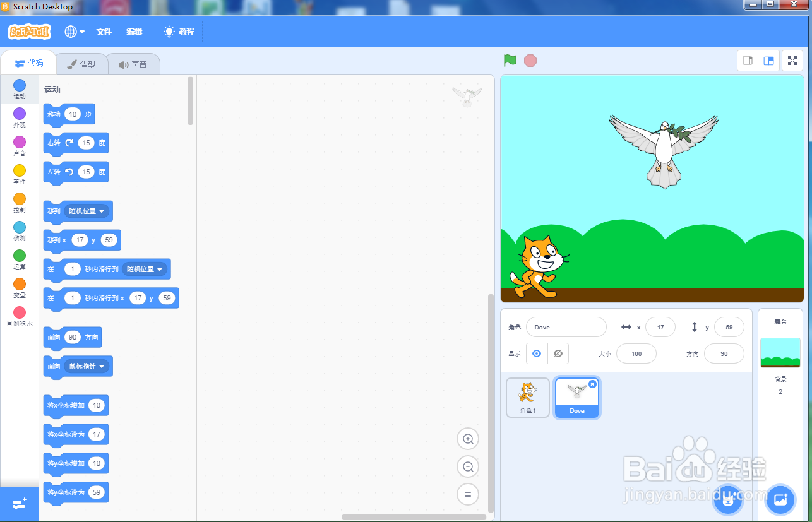Open 秒内滑行到 随机位置 dropdown

coord(145,269)
